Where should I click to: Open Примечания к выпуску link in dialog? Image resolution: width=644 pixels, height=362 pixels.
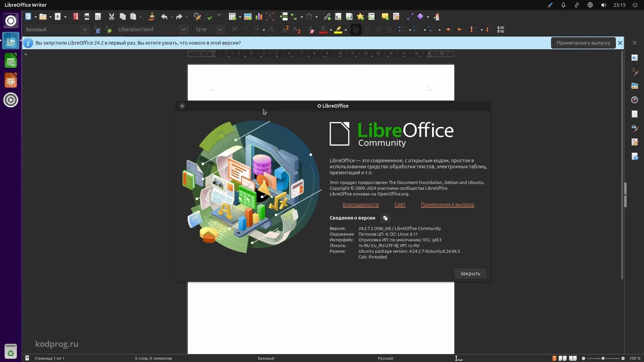(447, 204)
